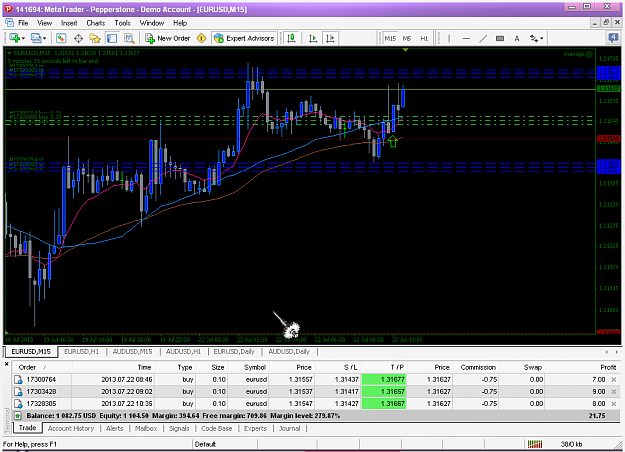Toggle the Chart Shift icon
Screen dimensions: 625x452
(x=330, y=38)
